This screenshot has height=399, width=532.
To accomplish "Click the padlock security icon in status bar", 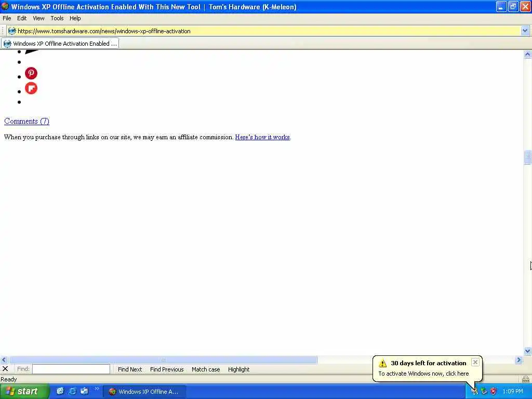I will point(526,379).
